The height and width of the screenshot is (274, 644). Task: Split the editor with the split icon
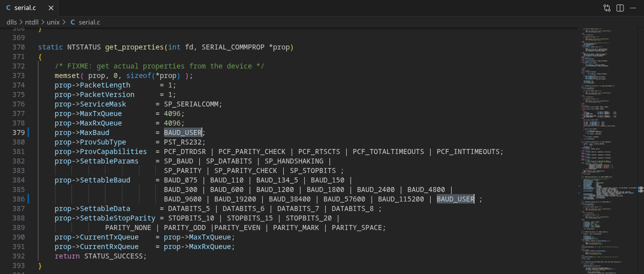(620, 8)
